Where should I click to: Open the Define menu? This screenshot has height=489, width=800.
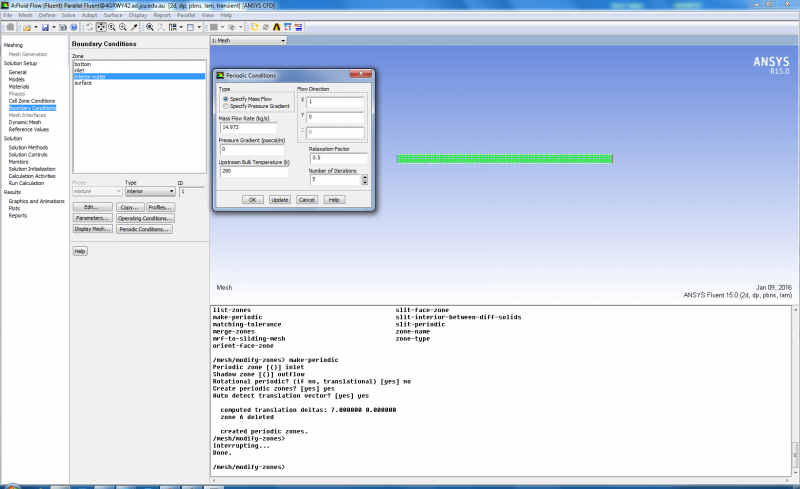47,15
